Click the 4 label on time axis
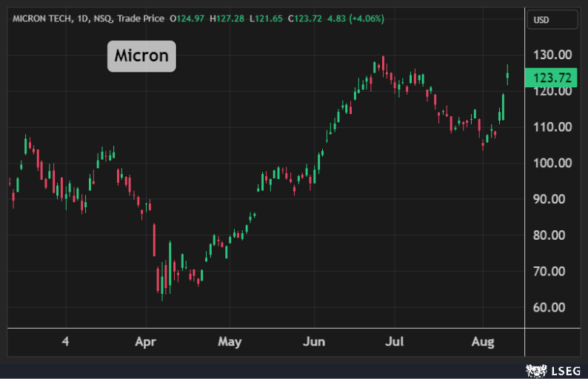This screenshot has height=379, width=588. pos(66,342)
